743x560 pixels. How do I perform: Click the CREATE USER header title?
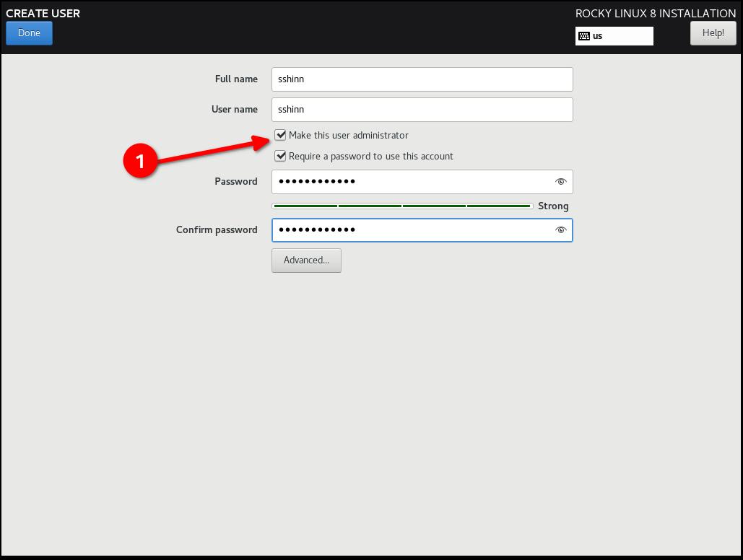click(x=43, y=13)
